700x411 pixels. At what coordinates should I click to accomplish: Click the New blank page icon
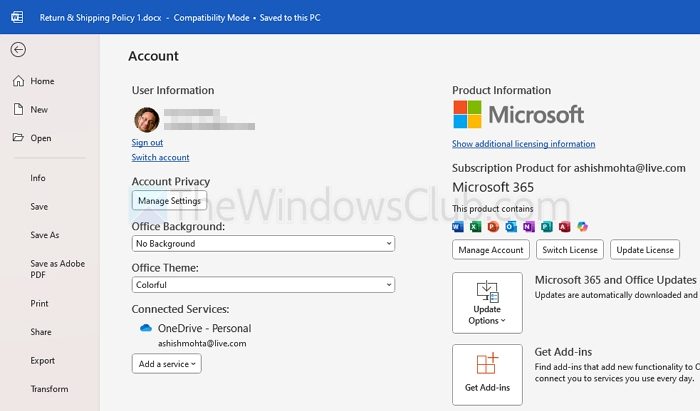[18, 109]
